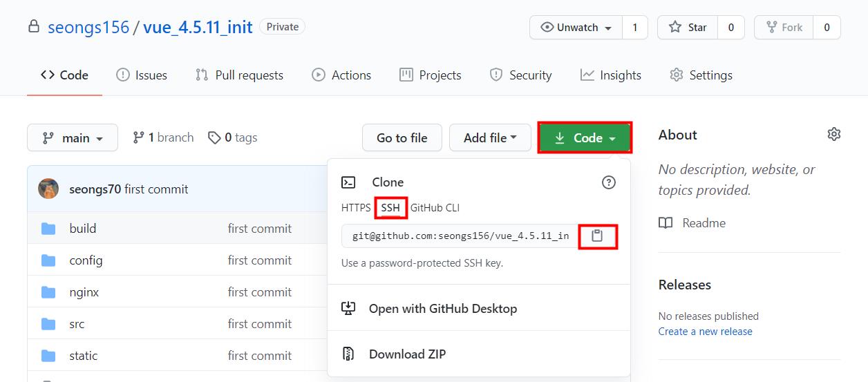868x382 pixels.
Task: Click the SSH clone URL field
Action: 460,236
